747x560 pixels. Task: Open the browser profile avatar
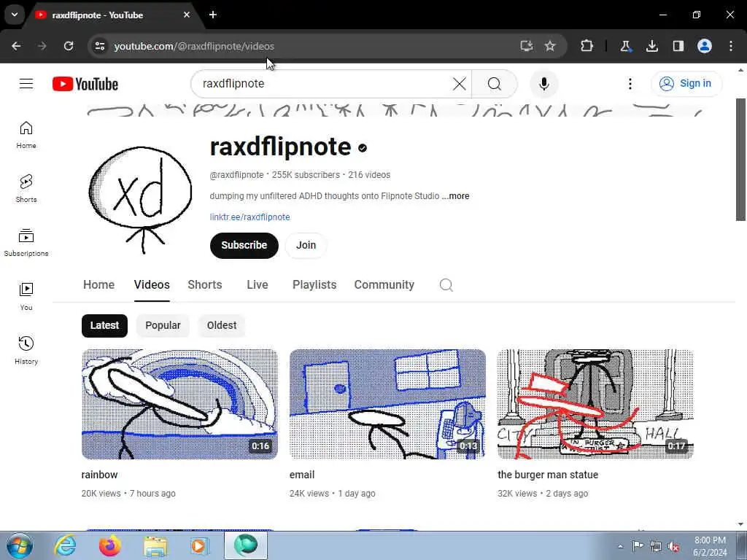705,46
